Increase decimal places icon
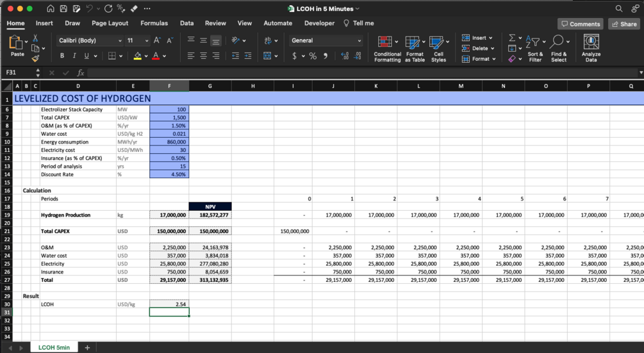This screenshot has width=644, height=353. point(345,56)
